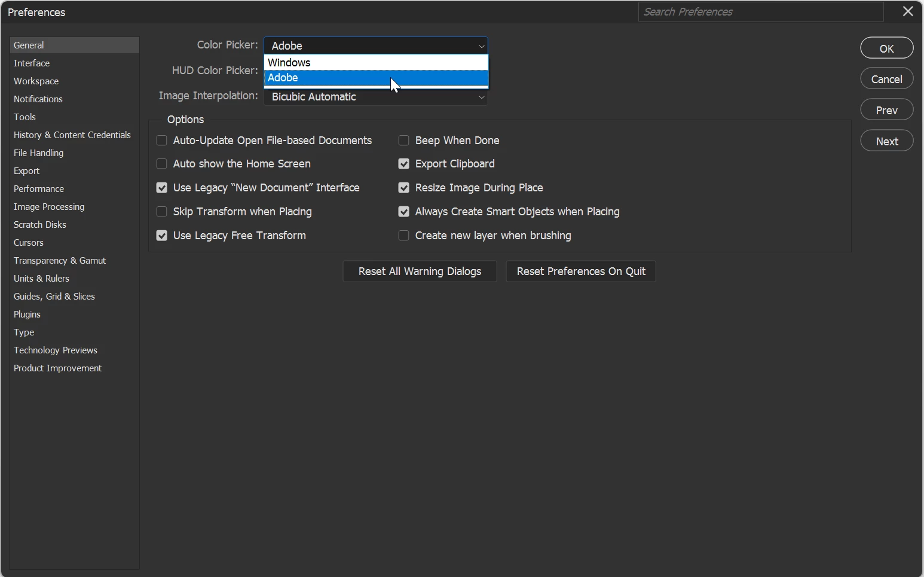Disable Always Create Smart Objects when Placing
This screenshot has width=924, height=577.
coord(404,212)
